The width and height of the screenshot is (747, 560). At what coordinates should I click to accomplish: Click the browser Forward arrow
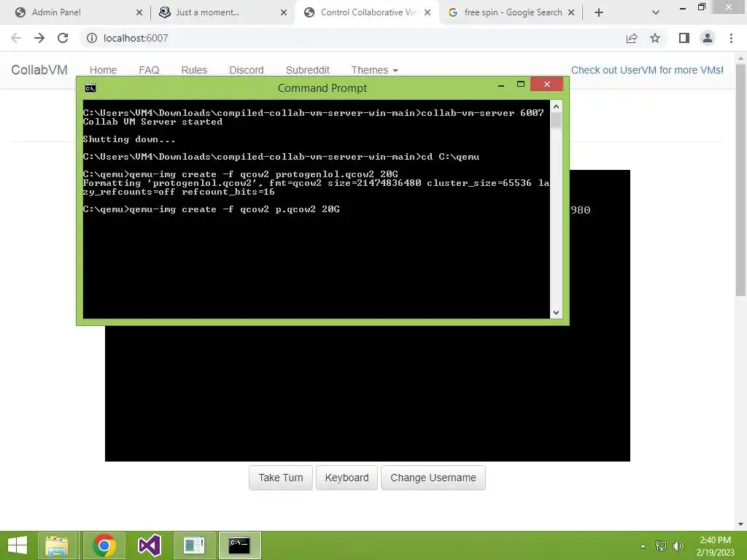click(x=39, y=38)
